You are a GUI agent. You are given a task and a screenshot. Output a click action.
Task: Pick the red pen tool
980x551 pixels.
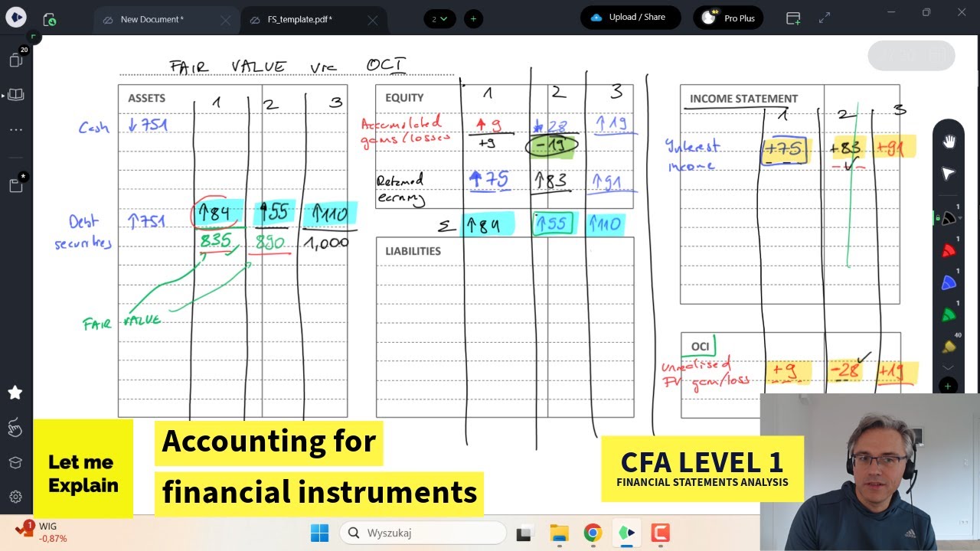point(949,250)
